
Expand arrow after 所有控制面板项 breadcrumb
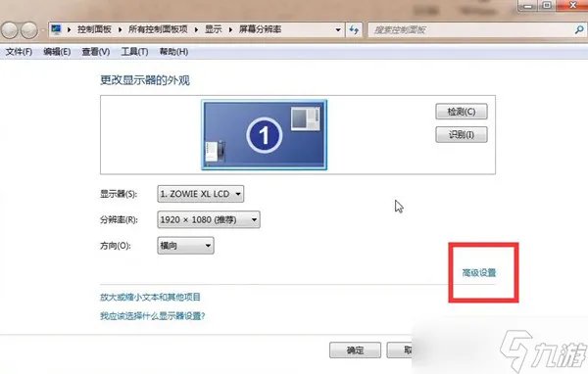tap(196, 29)
